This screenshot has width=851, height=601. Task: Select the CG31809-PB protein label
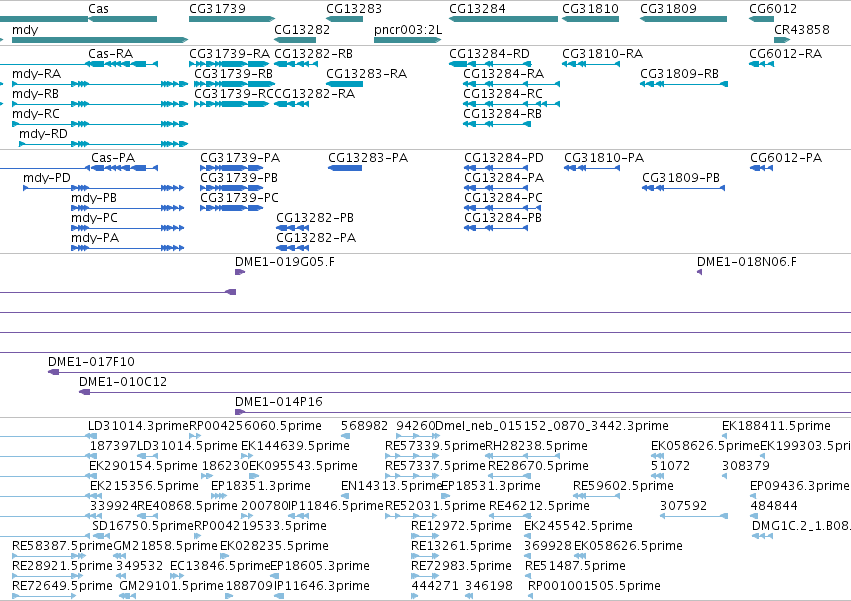[681, 178]
